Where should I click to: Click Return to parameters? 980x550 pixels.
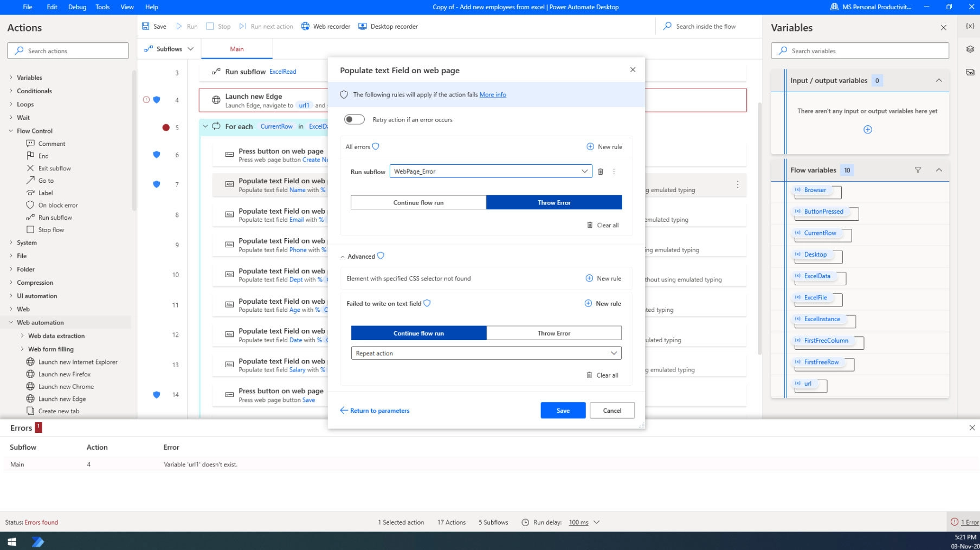375,411
